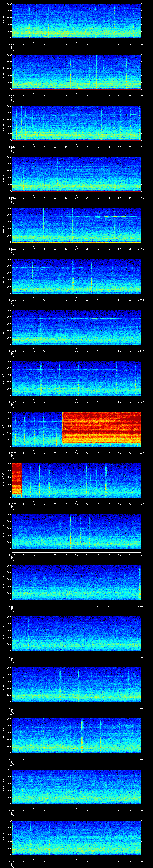Viewport: 153px width, 868px height.
Task: Select the '36:00' end time label
Action: click(x=141, y=249)
